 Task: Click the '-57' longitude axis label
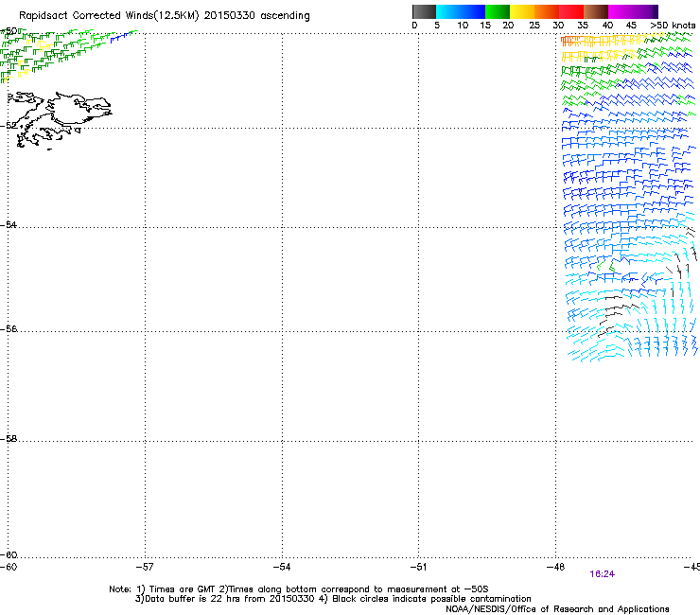pos(145,567)
